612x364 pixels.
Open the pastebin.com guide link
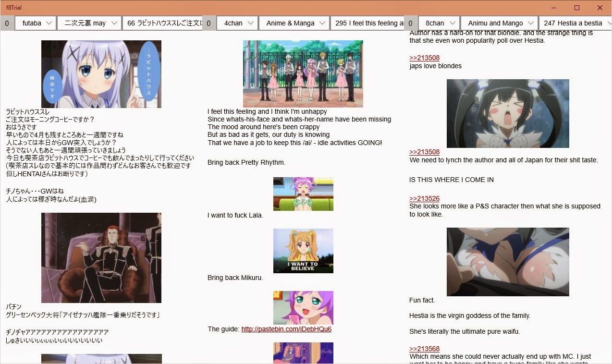(286, 329)
